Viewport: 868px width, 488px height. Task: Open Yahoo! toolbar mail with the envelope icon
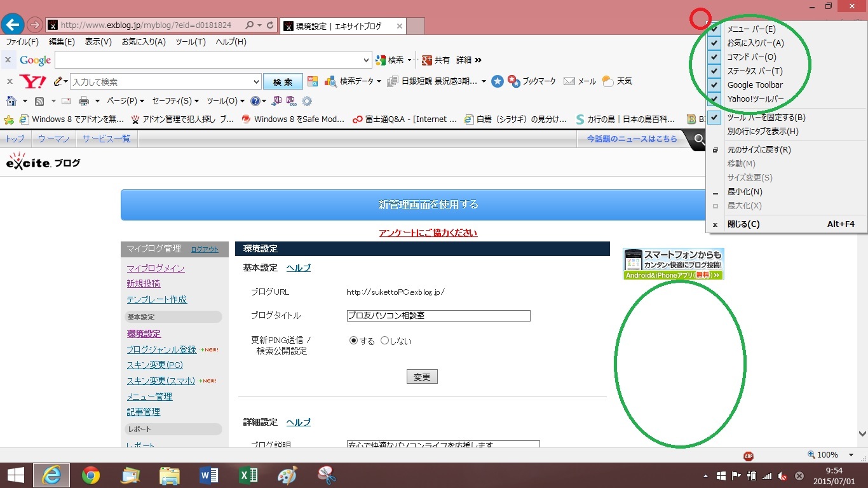tap(569, 81)
